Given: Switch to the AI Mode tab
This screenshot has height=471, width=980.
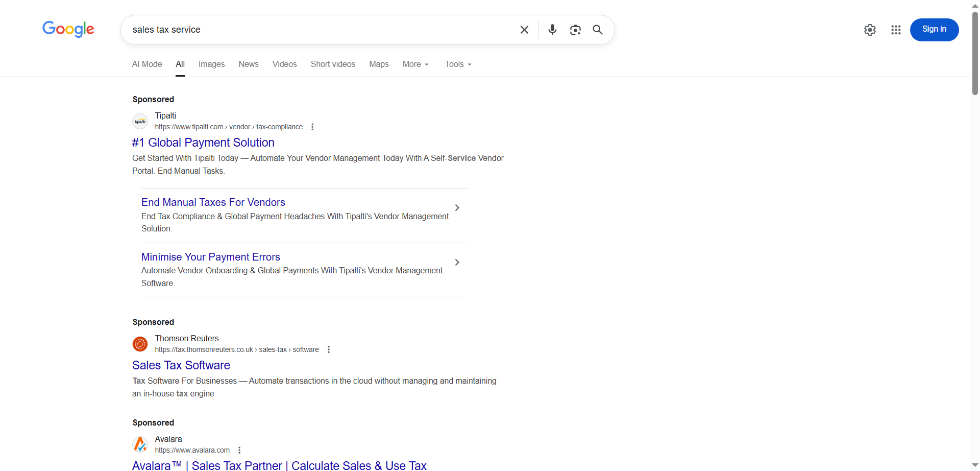Looking at the screenshot, I should coord(147,64).
